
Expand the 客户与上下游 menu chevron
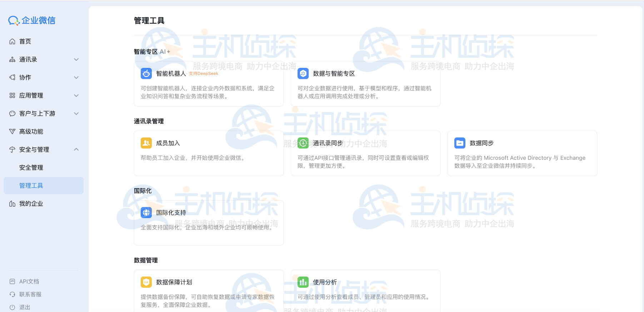tap(76, 114)
